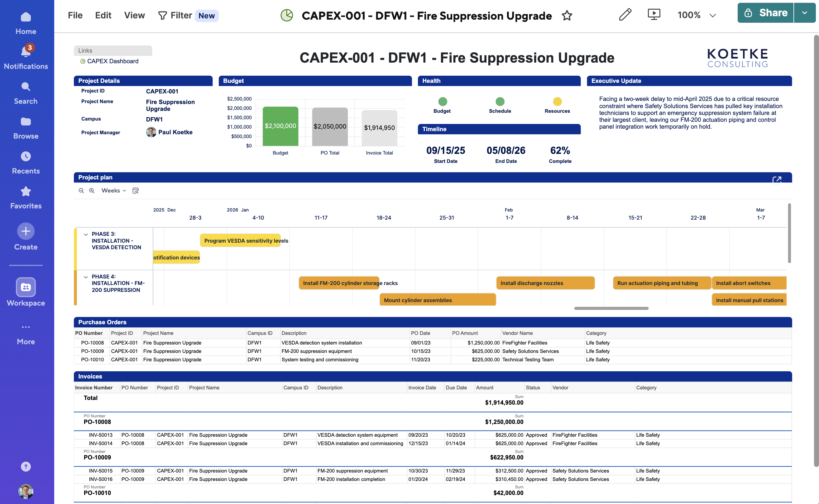819x504 pixels.
Task: Click the calendar go-to-today icon
Action: pyautogui.click(x=135, y=191)
